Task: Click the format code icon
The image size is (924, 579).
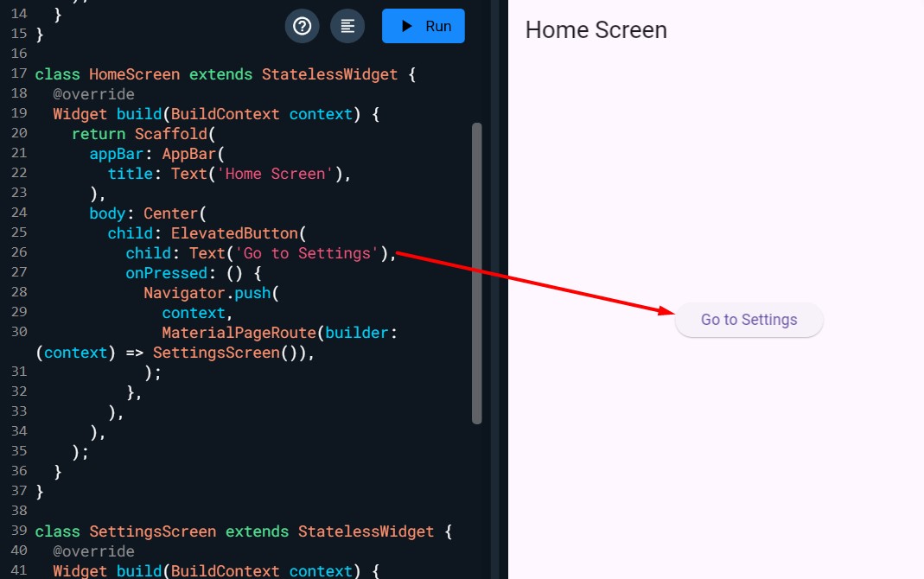Action: click(x=347, y=26)
